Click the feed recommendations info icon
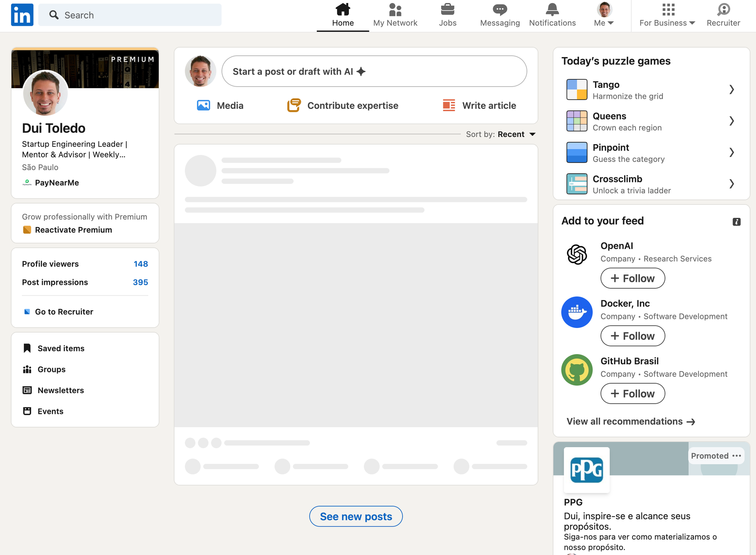 click(736, 222)
